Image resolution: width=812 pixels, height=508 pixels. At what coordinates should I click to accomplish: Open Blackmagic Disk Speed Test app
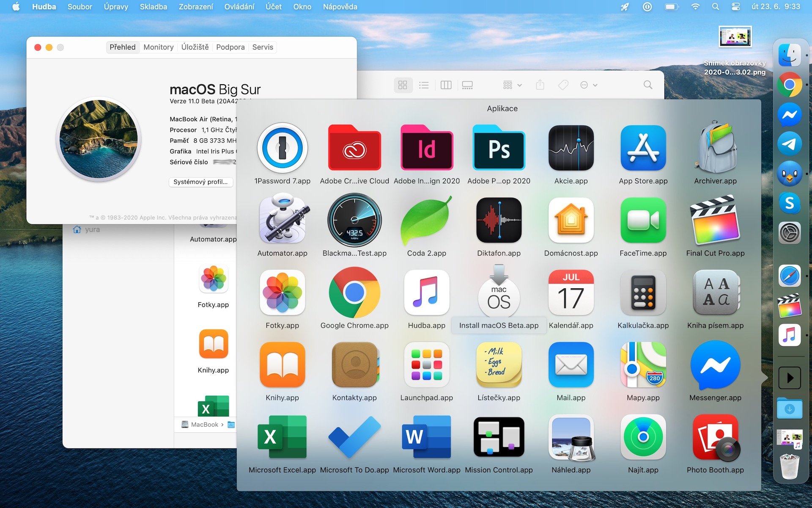point(354,220)
